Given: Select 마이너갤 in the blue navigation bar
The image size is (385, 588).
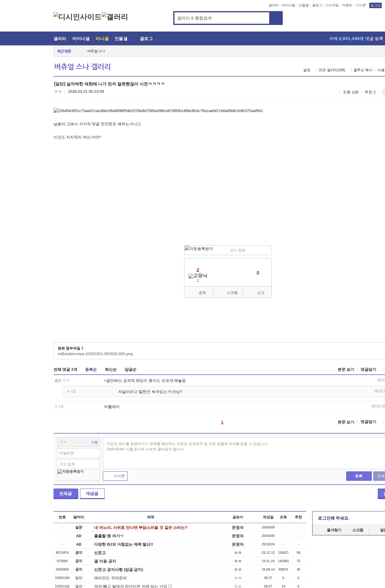Looking at the screenshot, I should pos(81,38).
